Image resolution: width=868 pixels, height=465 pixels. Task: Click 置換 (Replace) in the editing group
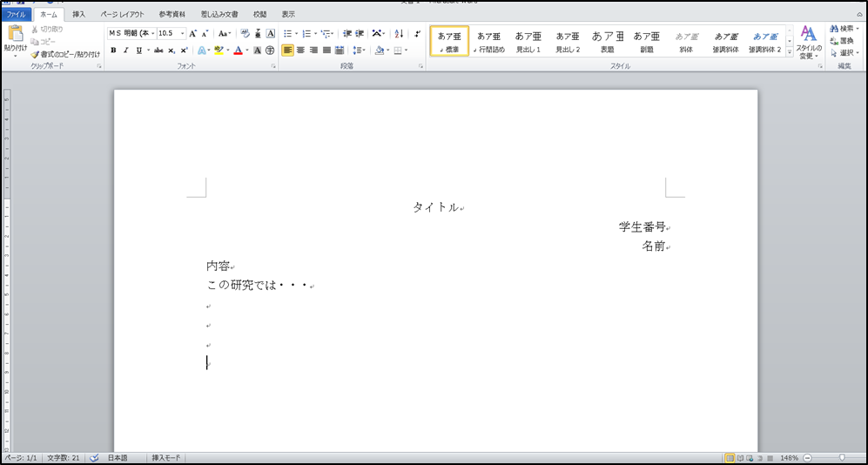coord(842,40)
